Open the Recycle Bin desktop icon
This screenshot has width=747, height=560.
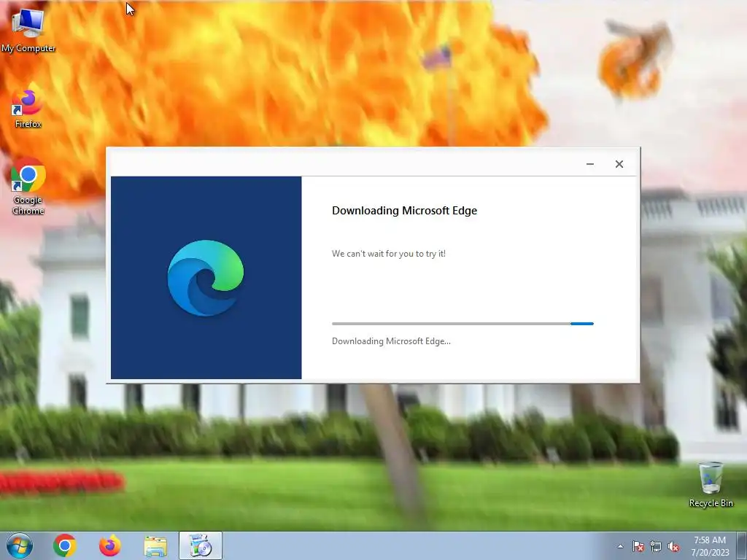pyautogui.click(x=711, y=484)
